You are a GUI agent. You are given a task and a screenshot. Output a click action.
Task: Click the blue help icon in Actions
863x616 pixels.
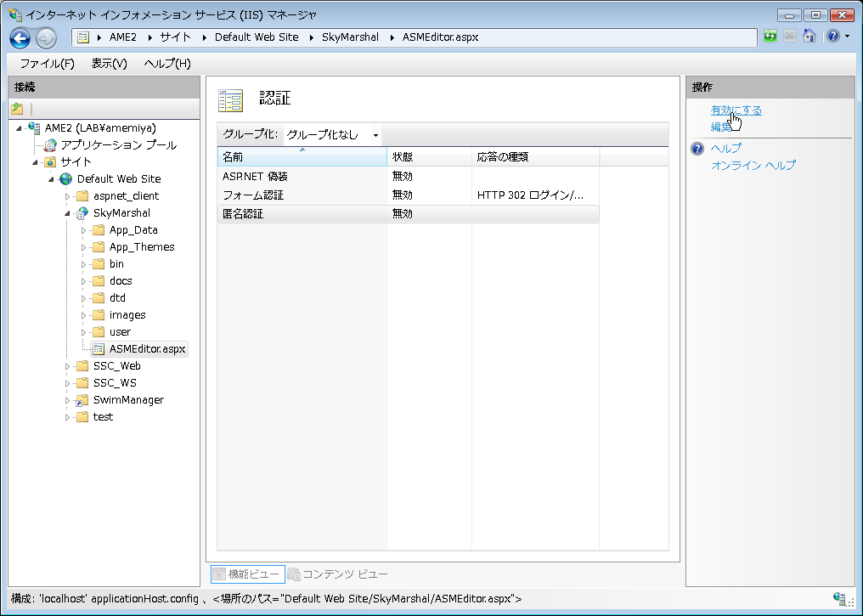697,149
